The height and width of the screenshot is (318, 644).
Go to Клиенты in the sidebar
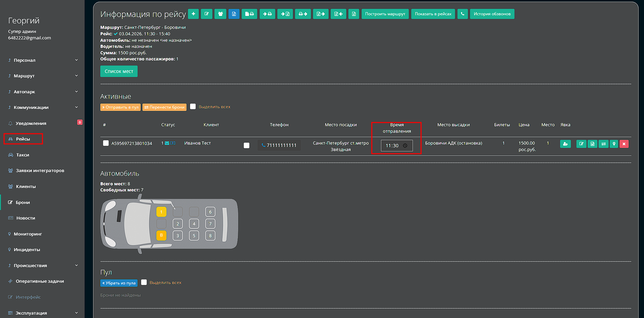pyautogui.click(x=26, y=186)
